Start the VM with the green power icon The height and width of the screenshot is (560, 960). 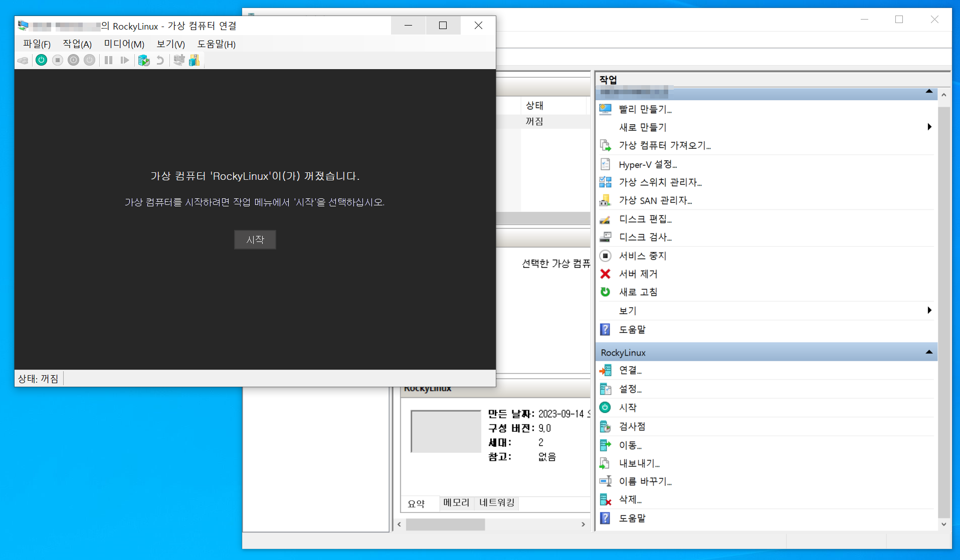42,61
